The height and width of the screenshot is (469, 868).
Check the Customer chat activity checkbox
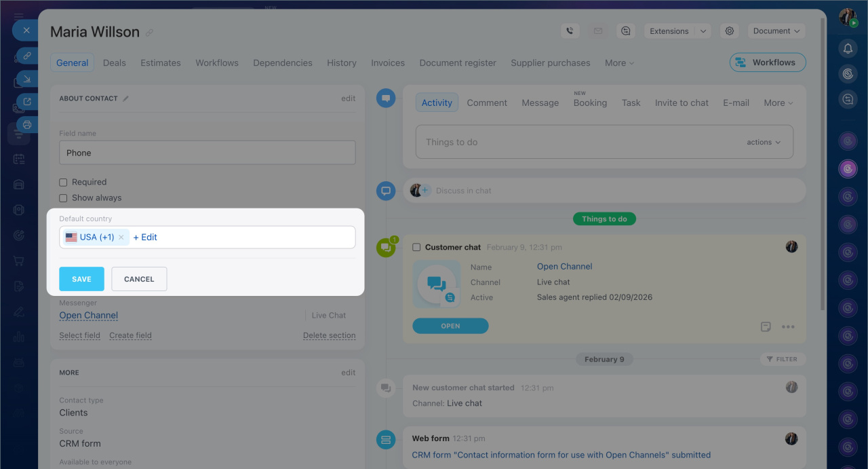416,247
